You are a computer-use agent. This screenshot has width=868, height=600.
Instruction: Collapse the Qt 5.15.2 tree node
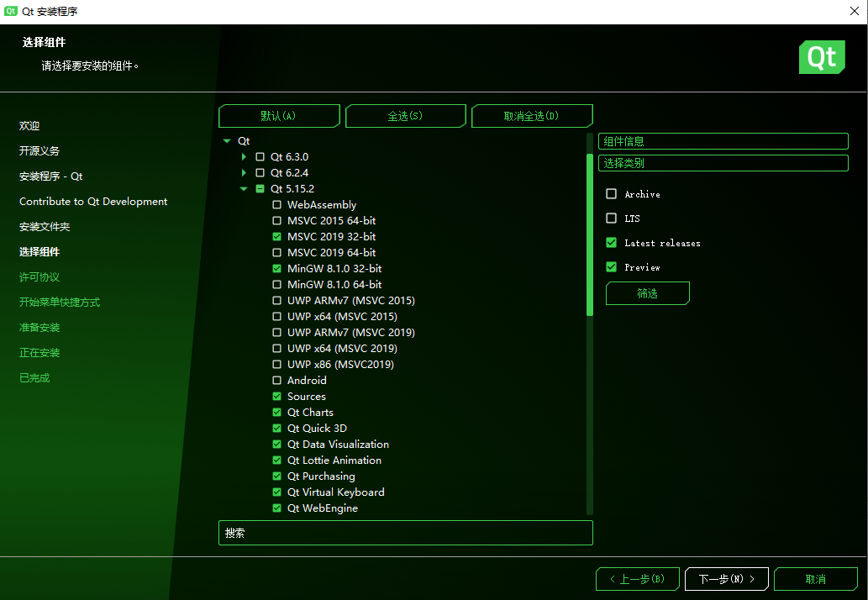pos(244,188)
